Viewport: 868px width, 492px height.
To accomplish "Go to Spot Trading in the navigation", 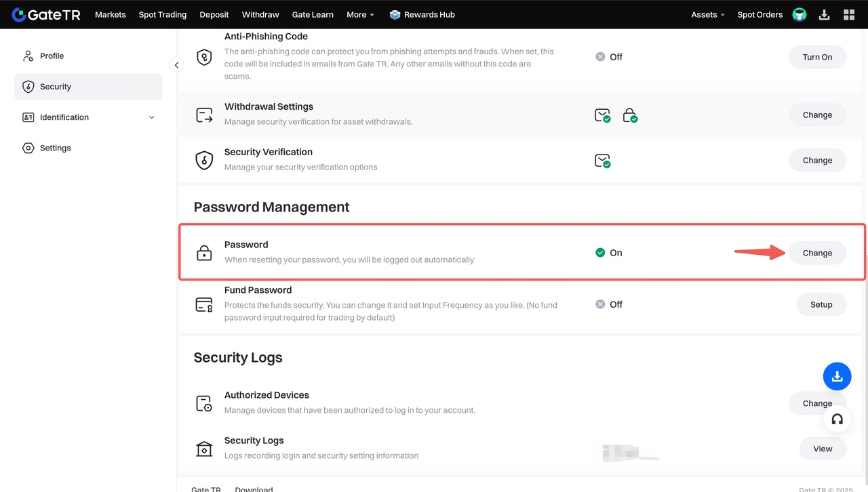I will click(x=162, y=14).
